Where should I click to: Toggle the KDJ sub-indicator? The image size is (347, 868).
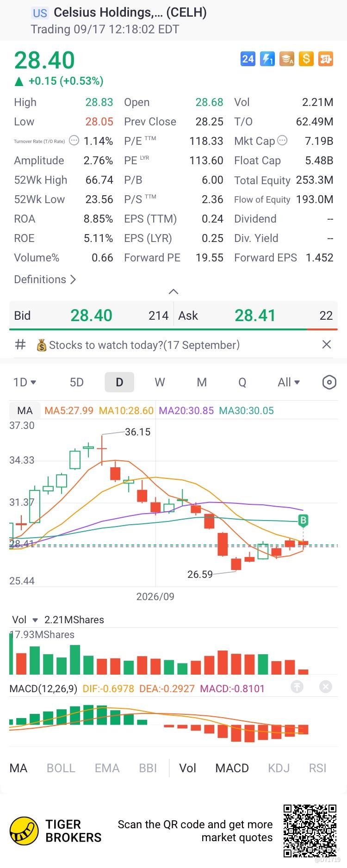point(279,769)
